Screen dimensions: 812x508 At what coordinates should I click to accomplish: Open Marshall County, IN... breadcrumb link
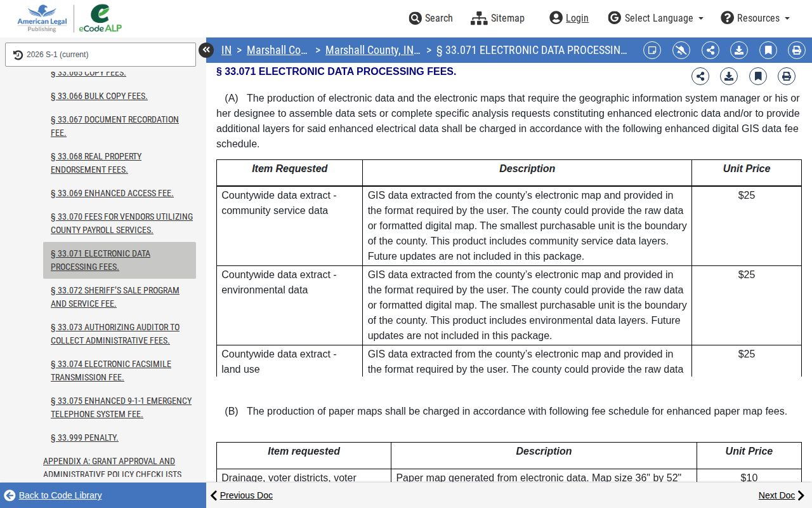pos(373,50)
